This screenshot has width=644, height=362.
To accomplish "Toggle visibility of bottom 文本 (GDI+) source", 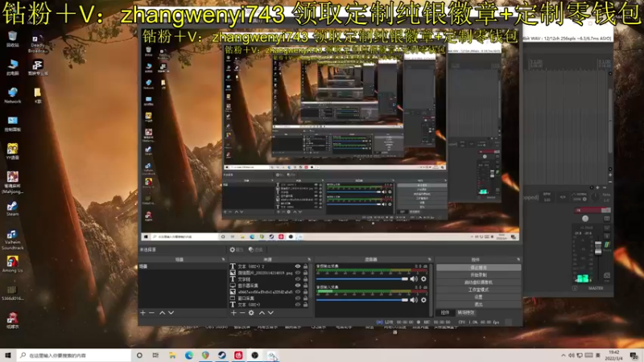I will click(298, 305).
